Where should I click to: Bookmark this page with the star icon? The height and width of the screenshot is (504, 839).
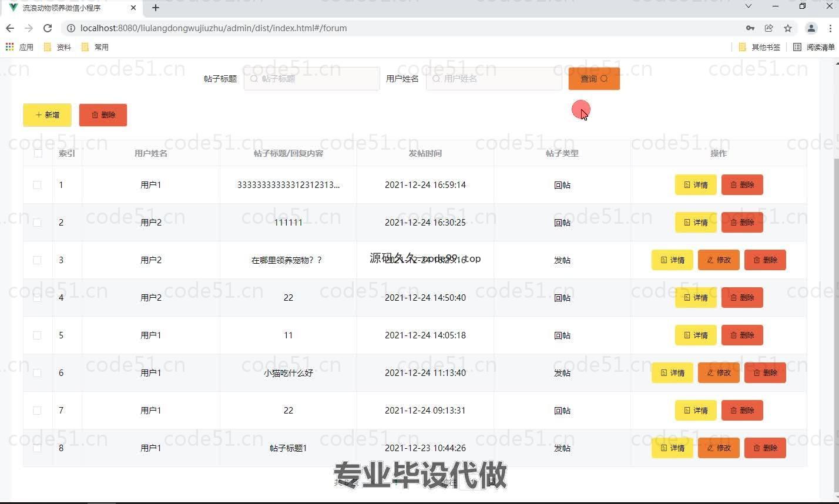788,28
